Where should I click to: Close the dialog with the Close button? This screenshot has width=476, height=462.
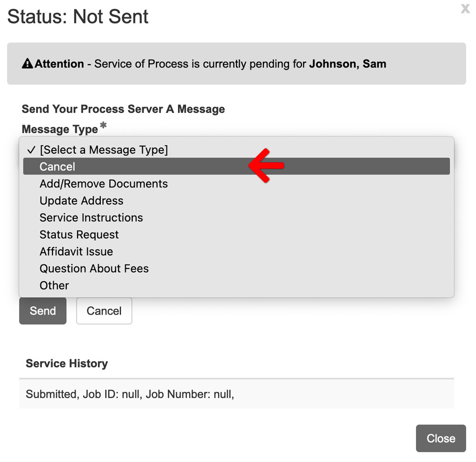coord(441,438)
